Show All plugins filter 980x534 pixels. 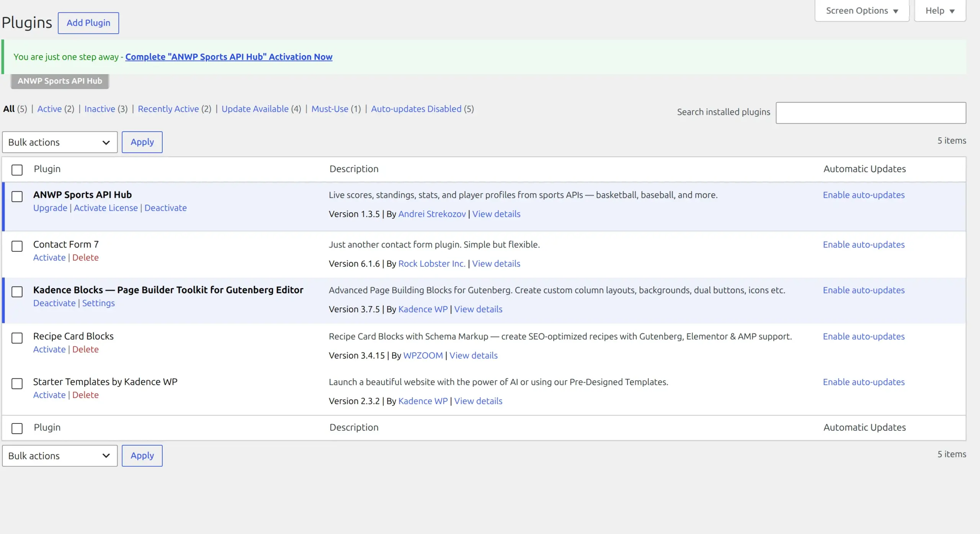coord(9,109)
